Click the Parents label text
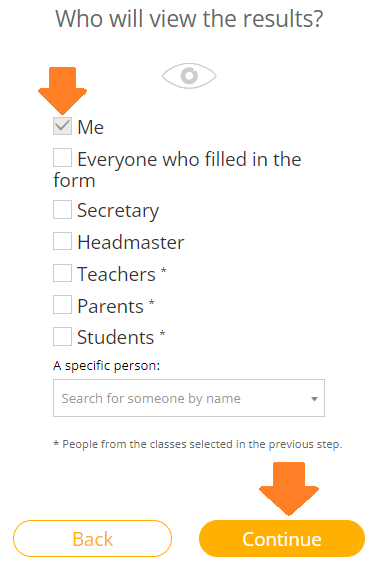Image resolution: width=383 pixels, height=576 pixels. [110, 306]
